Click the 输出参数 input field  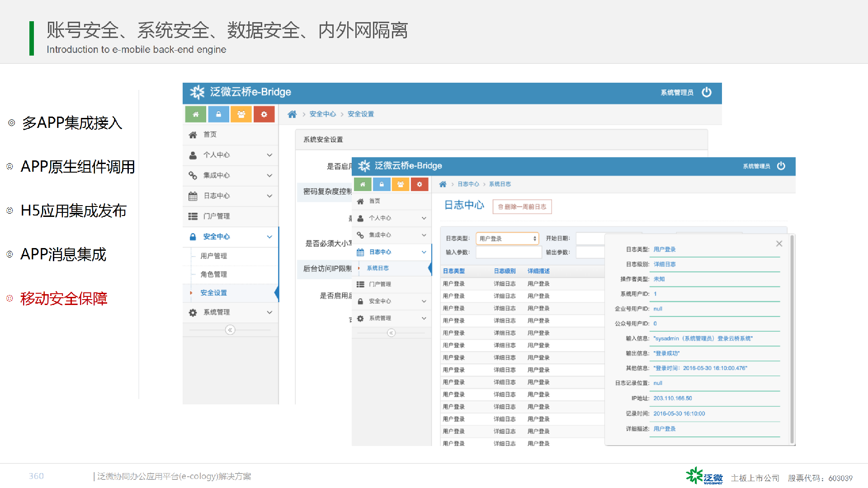click(x=590, y=252)
